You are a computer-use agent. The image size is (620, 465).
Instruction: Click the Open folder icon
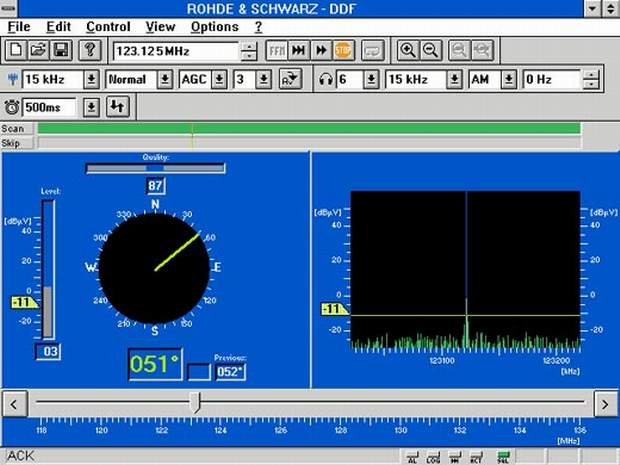pos(38,50)
